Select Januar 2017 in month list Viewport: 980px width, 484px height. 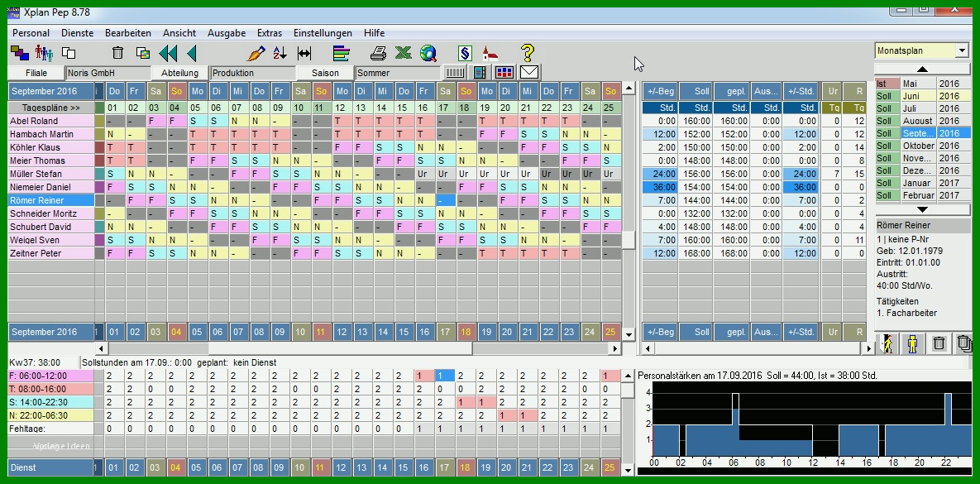[x=922, y=183]
